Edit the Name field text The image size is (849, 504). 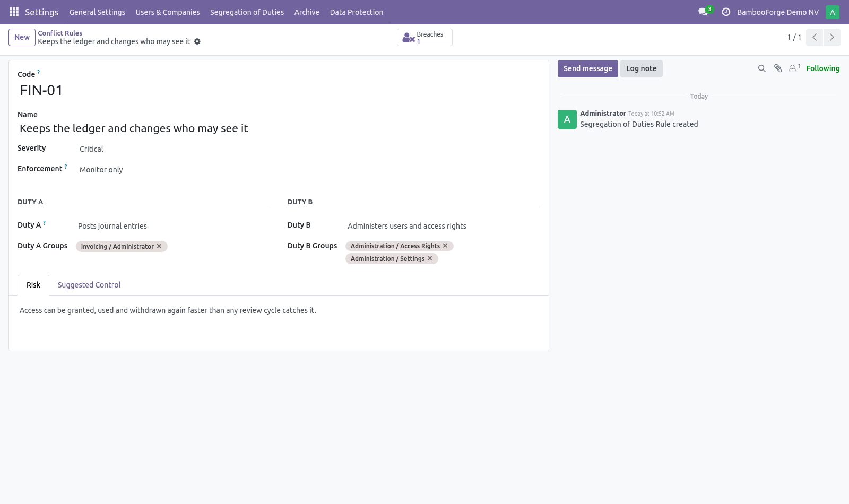pos(279,128)
